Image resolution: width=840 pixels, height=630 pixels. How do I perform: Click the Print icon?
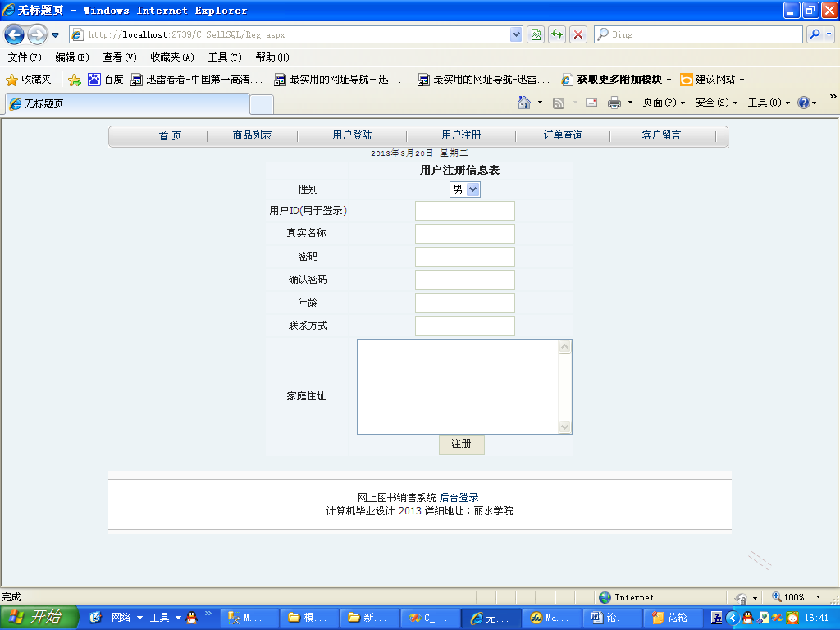(614, 103)
